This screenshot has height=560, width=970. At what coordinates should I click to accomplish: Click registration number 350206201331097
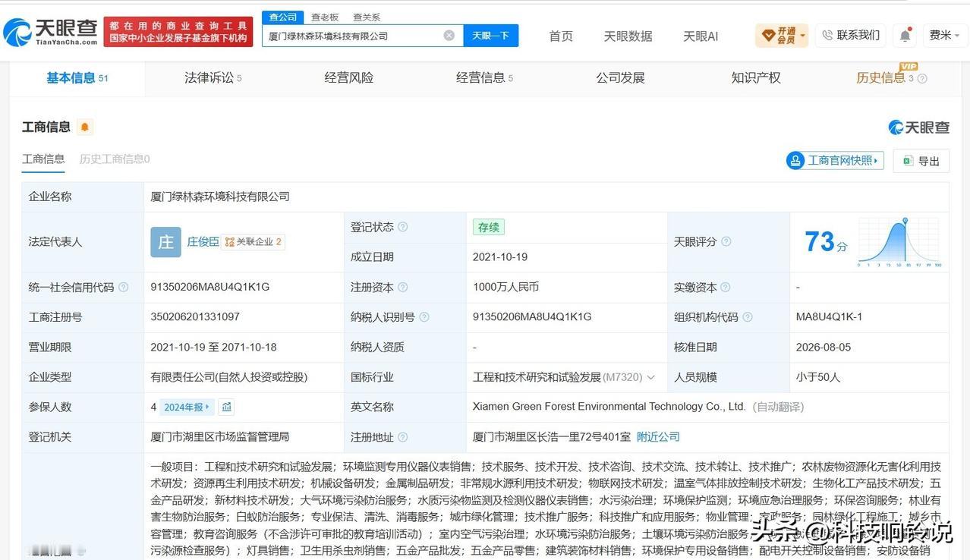coord(195,317)
